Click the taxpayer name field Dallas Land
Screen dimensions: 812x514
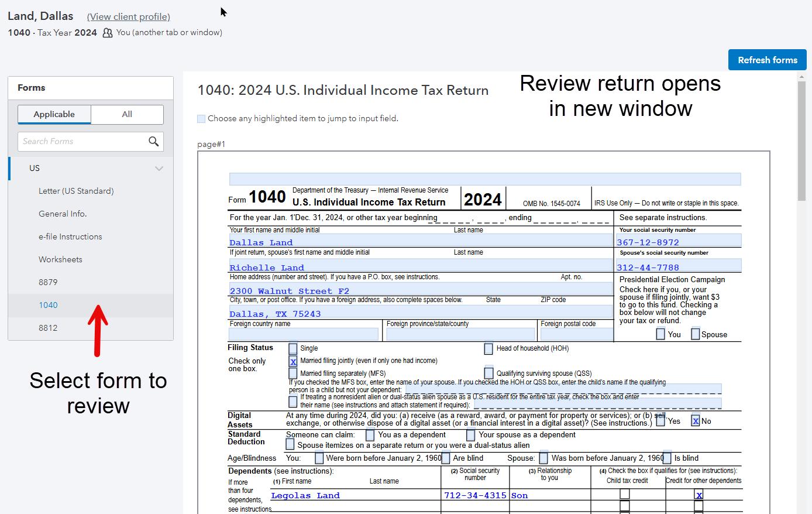[x=421, y=241]
